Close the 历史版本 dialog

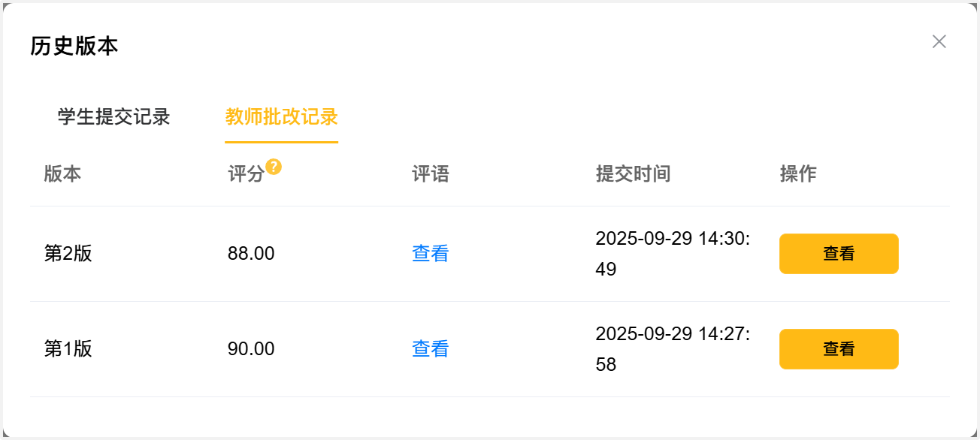tap(939, 42)
